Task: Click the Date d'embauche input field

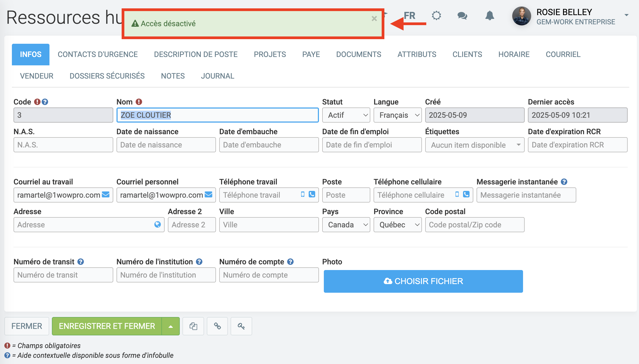Action: tap(269, 145)
